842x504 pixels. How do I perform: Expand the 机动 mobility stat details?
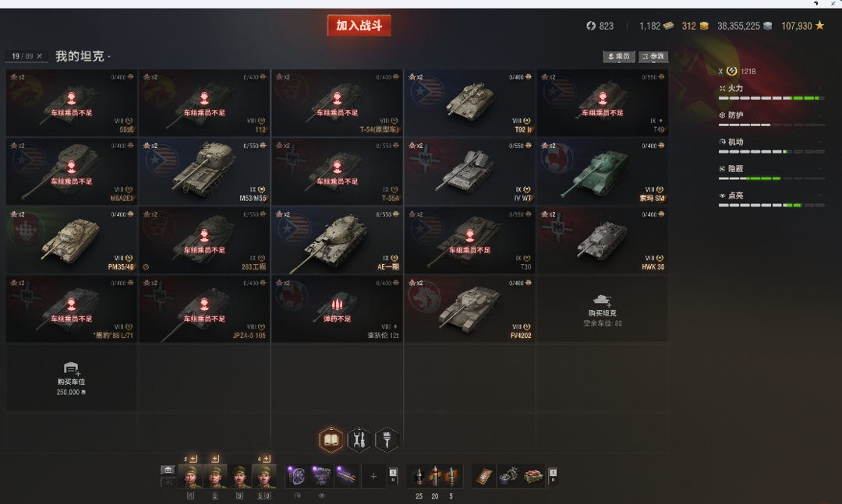(771, 143)
